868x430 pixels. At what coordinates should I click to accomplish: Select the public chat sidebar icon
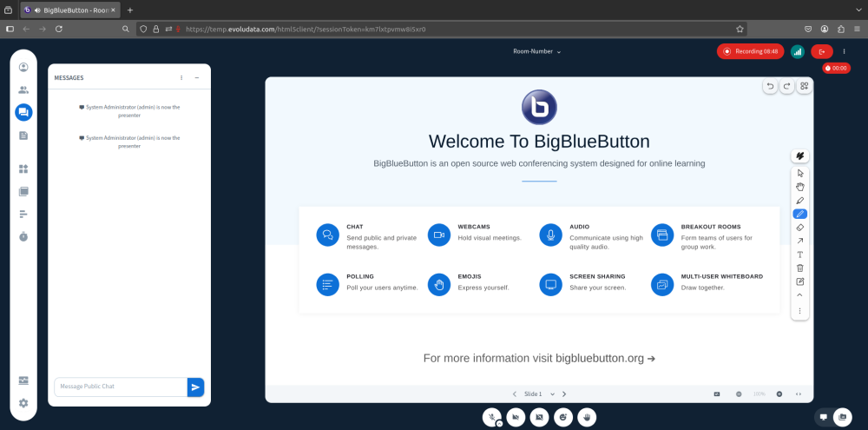coord(23,112)
